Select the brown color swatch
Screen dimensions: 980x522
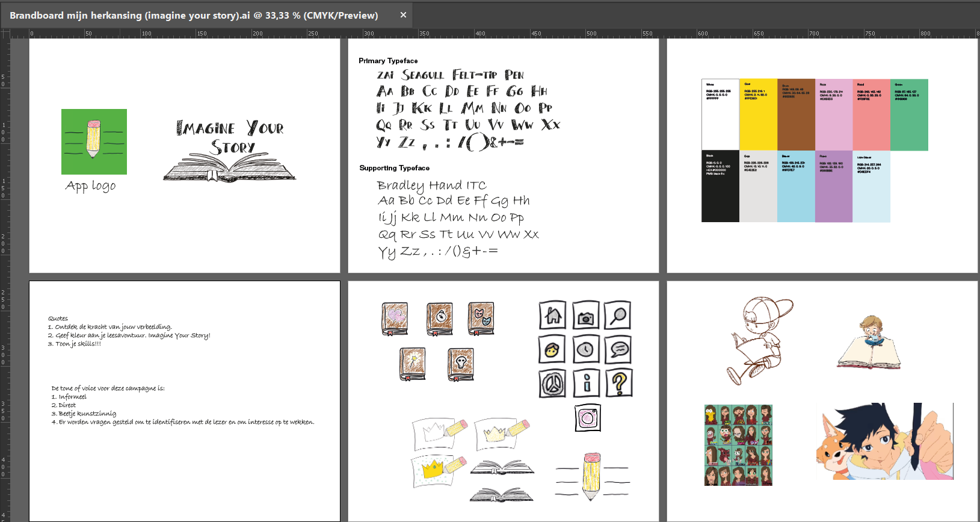[796, 114]
